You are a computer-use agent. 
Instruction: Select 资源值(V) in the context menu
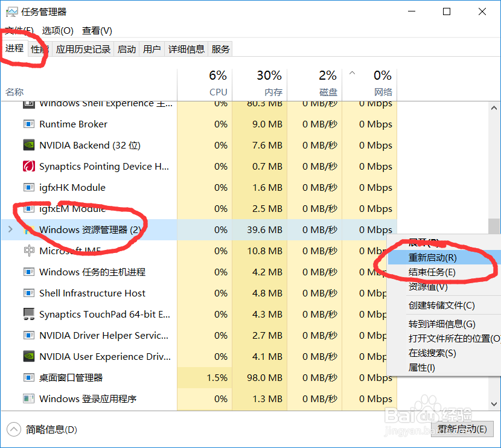[x=444, y=287]
